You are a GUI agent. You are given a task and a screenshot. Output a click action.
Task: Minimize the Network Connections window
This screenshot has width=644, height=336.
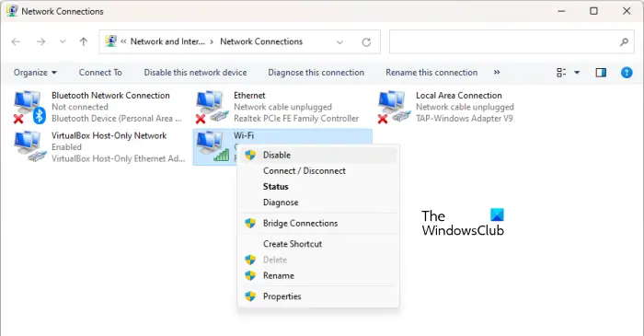[561, 11]
